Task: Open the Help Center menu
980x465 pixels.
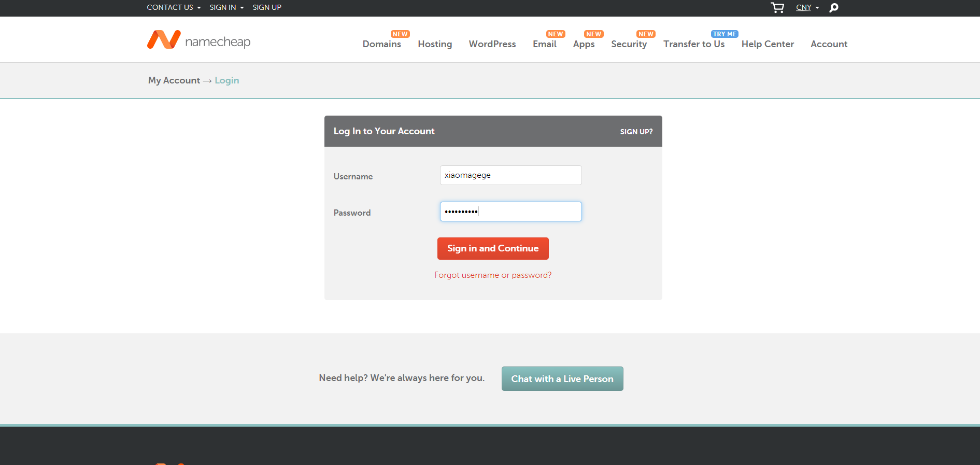Action: click(x=768, y=44)
